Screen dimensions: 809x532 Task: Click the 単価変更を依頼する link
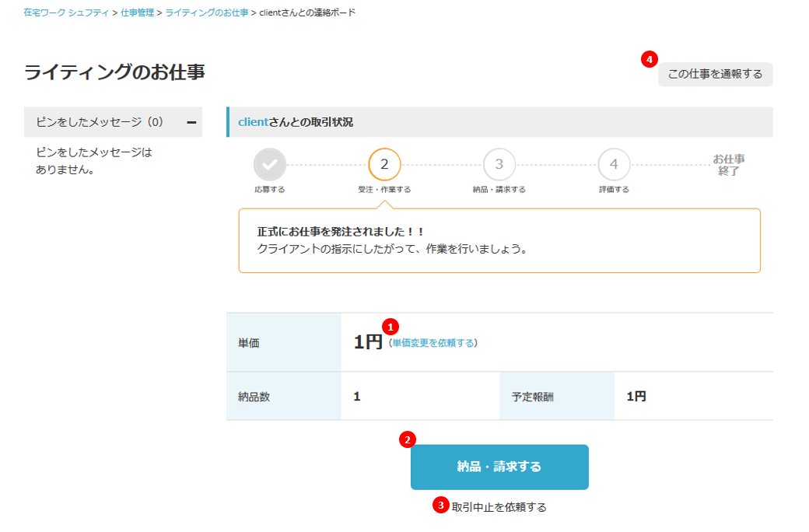[x=433, y=343]
